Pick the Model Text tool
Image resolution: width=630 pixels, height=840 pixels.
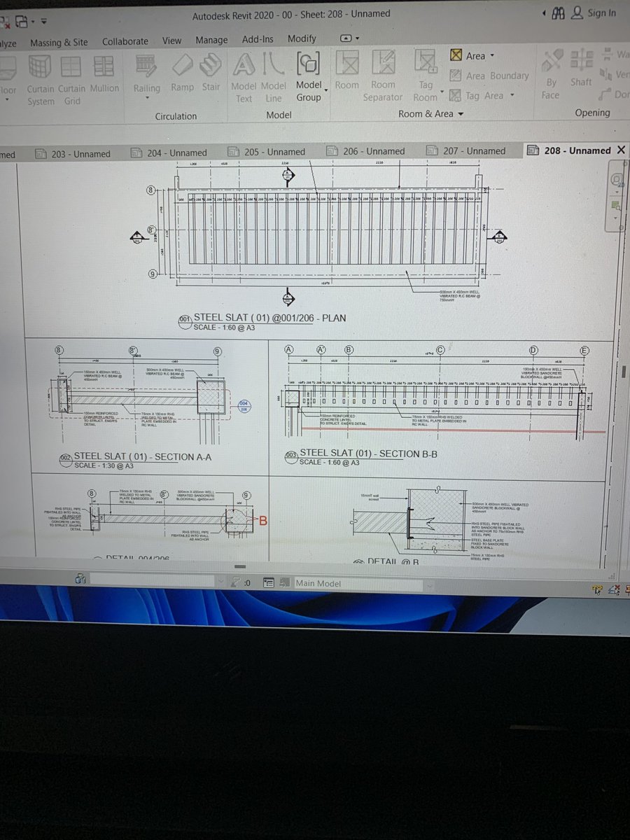244,79
